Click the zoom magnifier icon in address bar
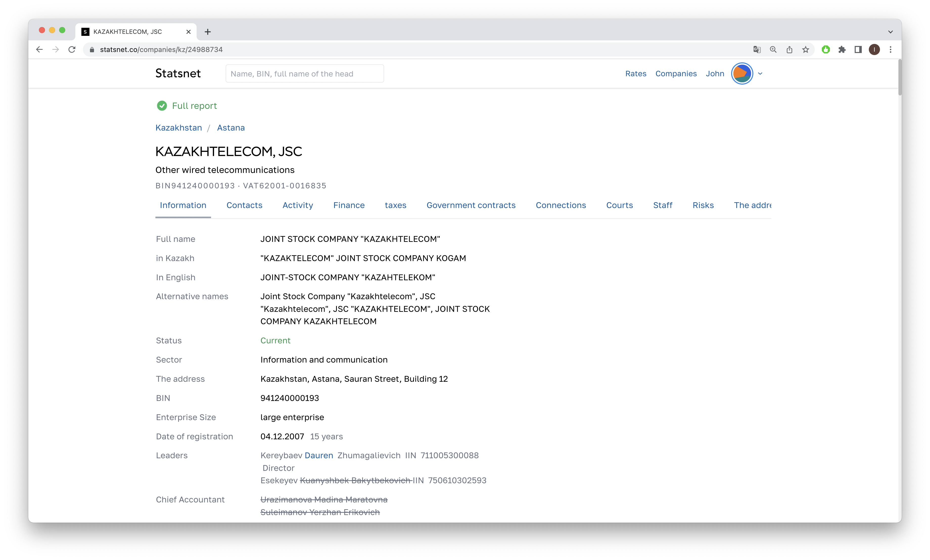Screen dimensions: 930x560 tap(773, 49)
